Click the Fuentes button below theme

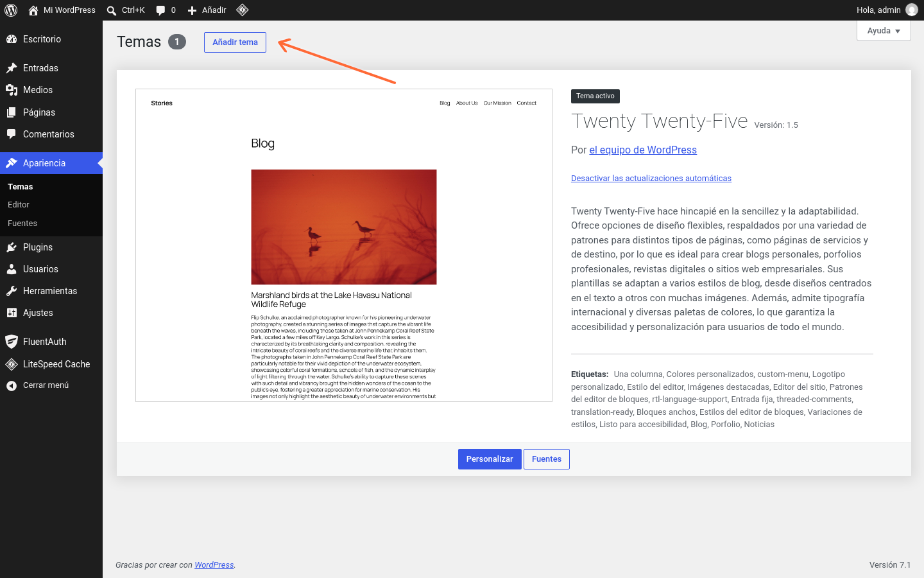[x=547, y=459]
